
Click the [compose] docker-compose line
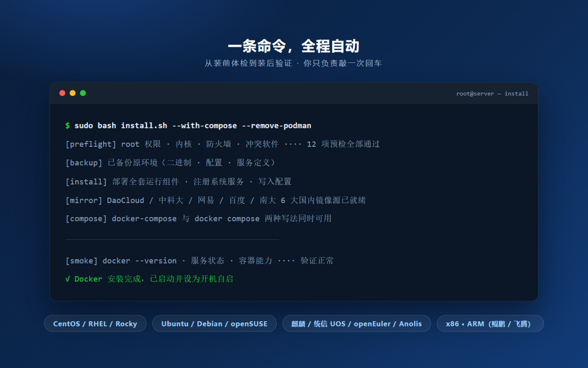198,219
